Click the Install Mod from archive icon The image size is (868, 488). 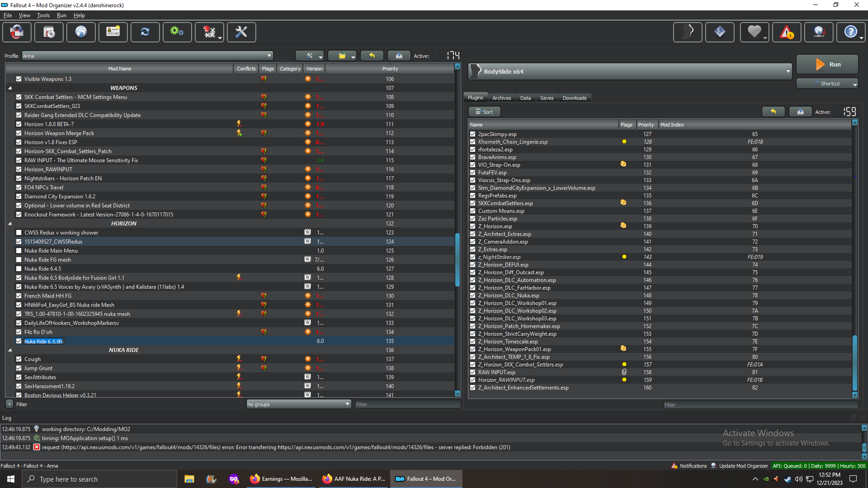click(x=49, y=32)
